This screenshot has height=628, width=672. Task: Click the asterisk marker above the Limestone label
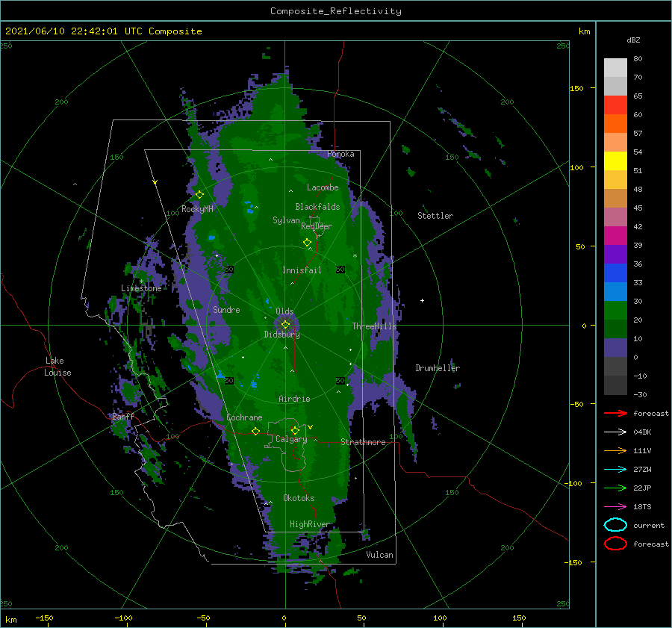coord(141,282)
